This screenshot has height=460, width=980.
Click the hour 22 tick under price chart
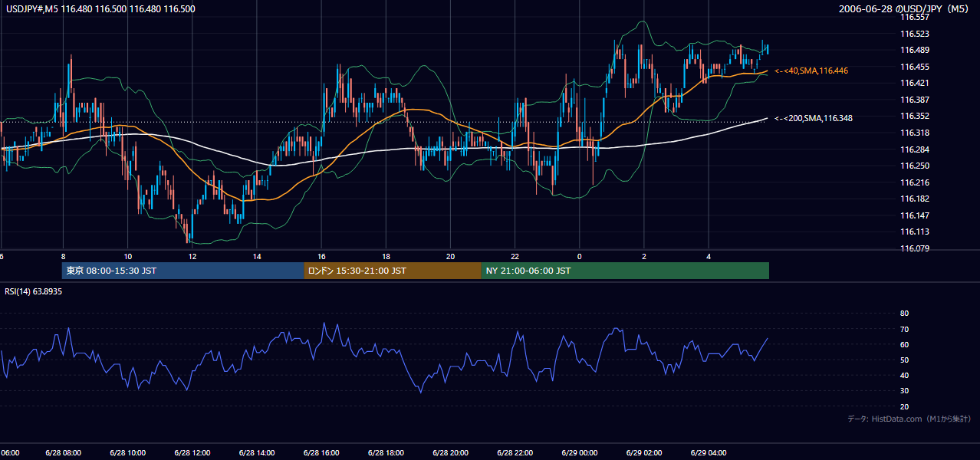[515, 256]
